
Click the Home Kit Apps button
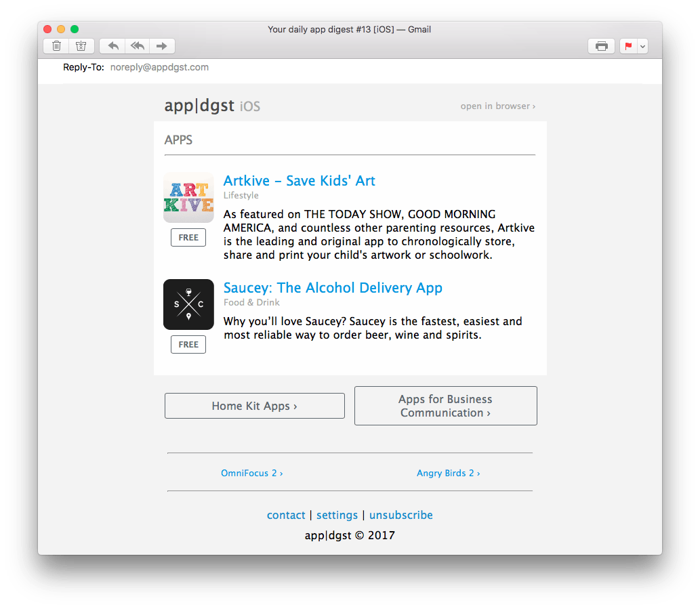255,406
